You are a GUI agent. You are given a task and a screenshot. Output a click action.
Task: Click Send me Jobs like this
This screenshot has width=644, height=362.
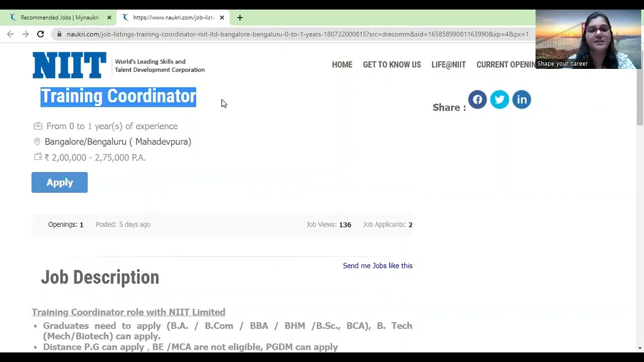coord(378,265)
